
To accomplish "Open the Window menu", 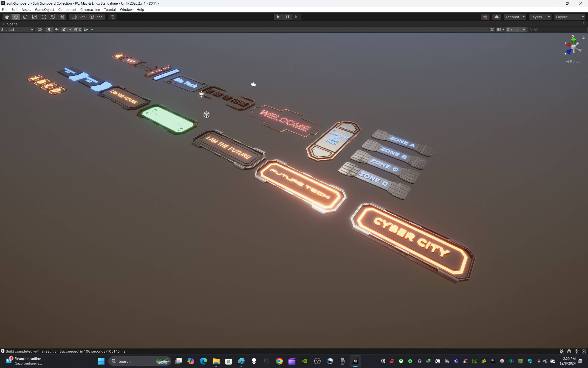I will tap(126, 9).
